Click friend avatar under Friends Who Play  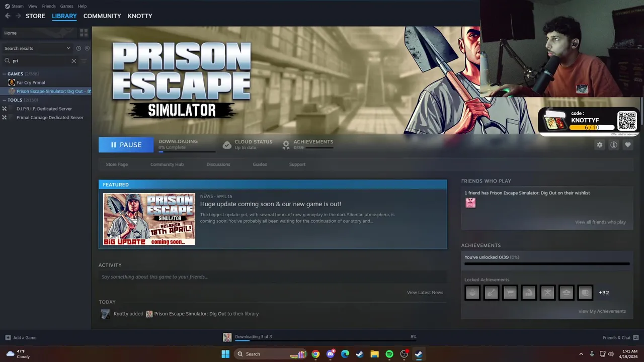click(x=470, y=203)
